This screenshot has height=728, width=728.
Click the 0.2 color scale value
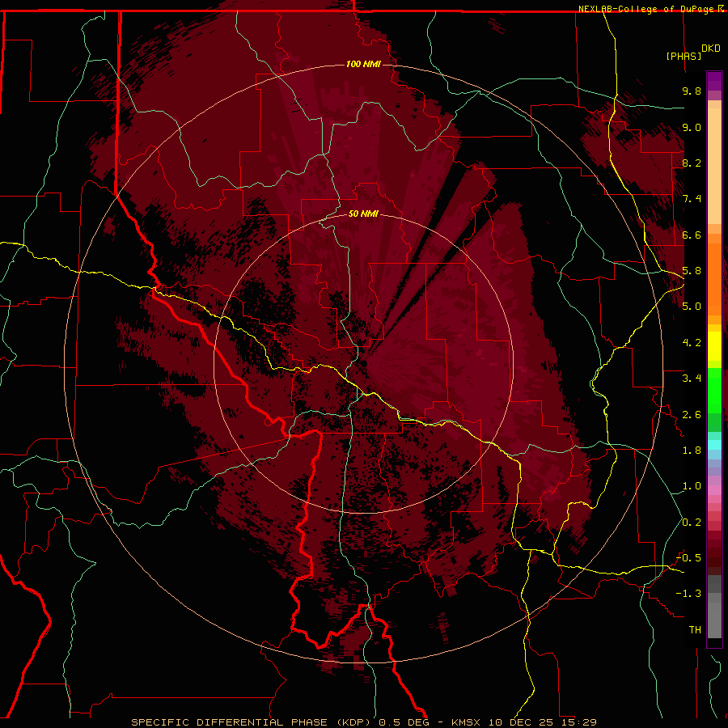point(692,523)
